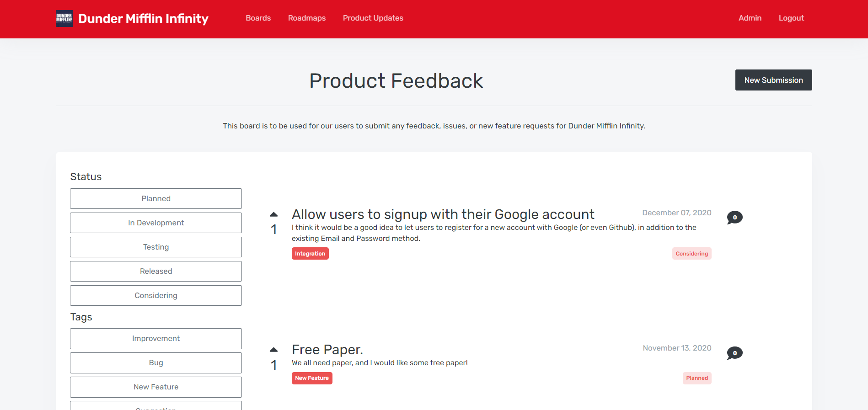
Task: Open the 'Free Paper.' post title
Action: click(x=327, y=350)
